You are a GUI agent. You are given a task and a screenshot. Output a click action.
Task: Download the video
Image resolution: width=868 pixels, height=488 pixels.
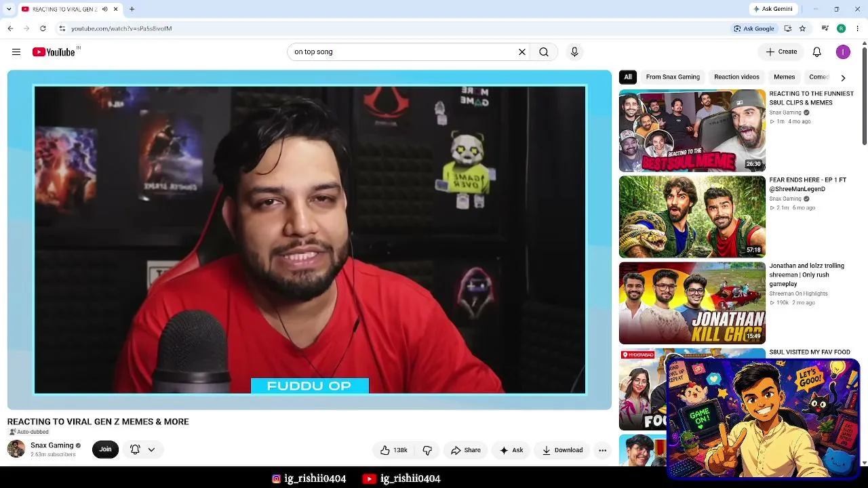[562, 450]
